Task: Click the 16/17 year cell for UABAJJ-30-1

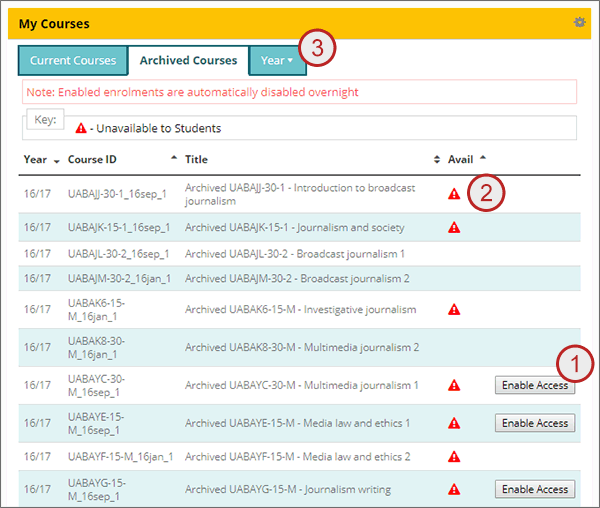Action: [37, 194]
